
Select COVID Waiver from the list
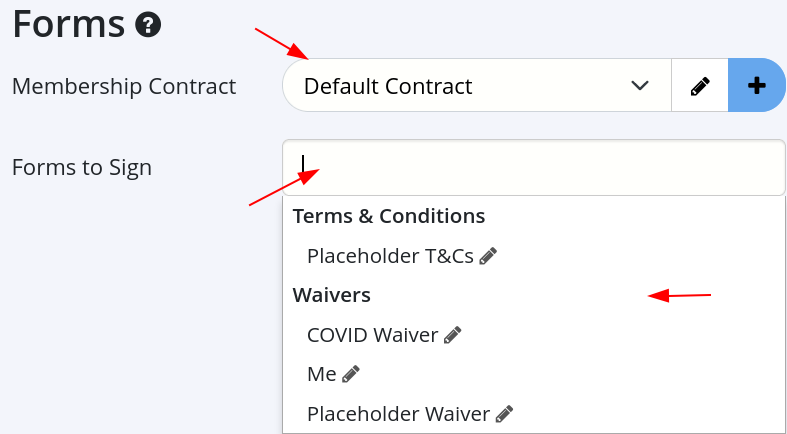(372, 335)
